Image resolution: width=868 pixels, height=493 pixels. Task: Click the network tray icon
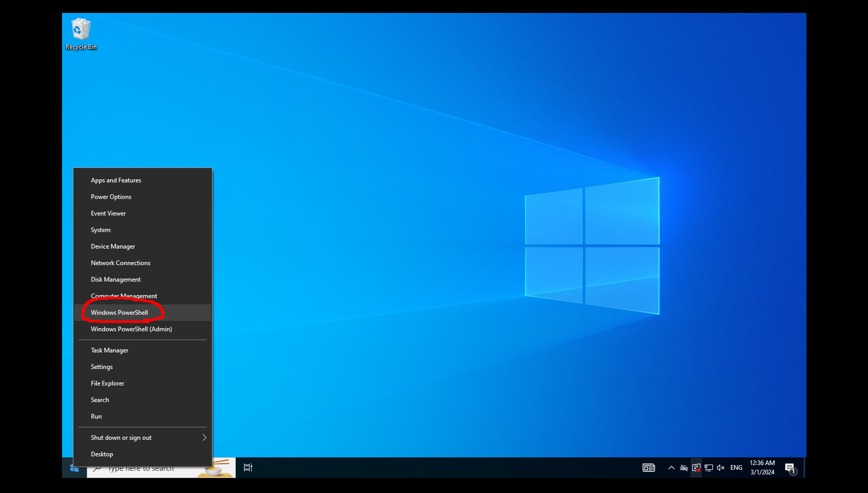(708, 468)
